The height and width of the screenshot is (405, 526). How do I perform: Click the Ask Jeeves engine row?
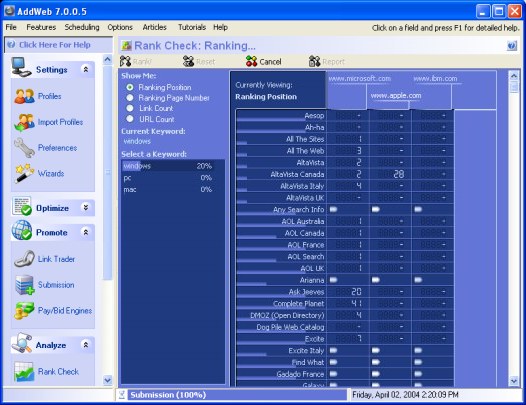(x=345, y=292)
